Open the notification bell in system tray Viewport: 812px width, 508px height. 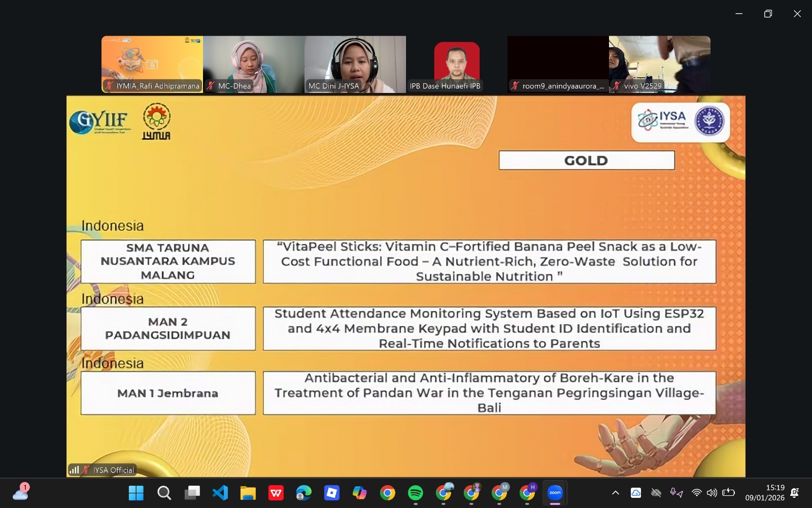coord(795,493)
